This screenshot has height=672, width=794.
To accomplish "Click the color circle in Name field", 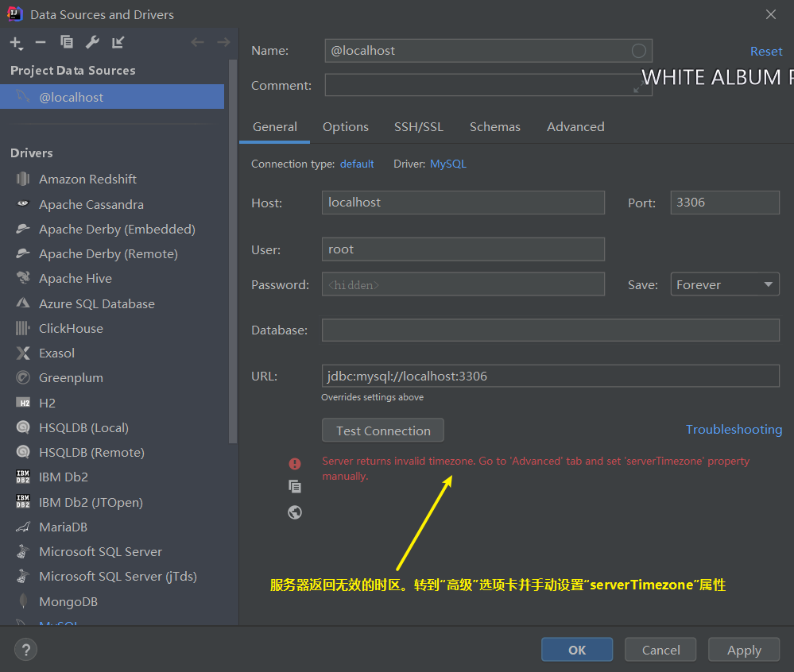I will 638,51.
